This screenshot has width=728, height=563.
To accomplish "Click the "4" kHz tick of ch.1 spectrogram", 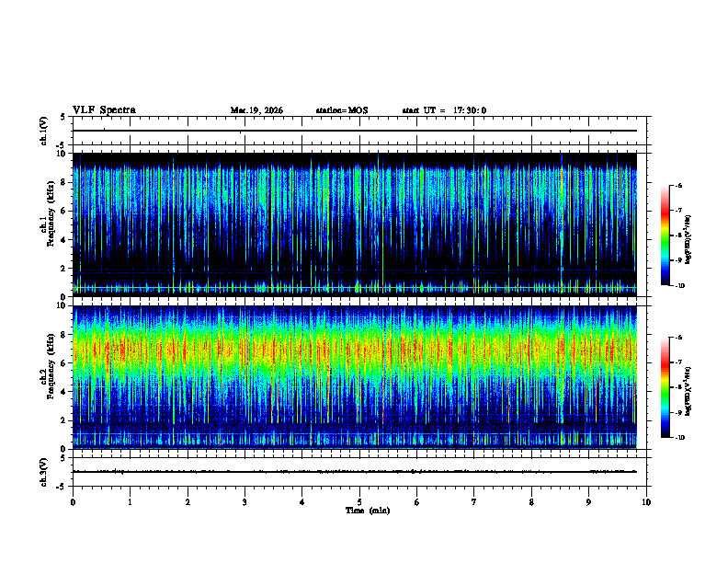I will (x=63, y=240).
